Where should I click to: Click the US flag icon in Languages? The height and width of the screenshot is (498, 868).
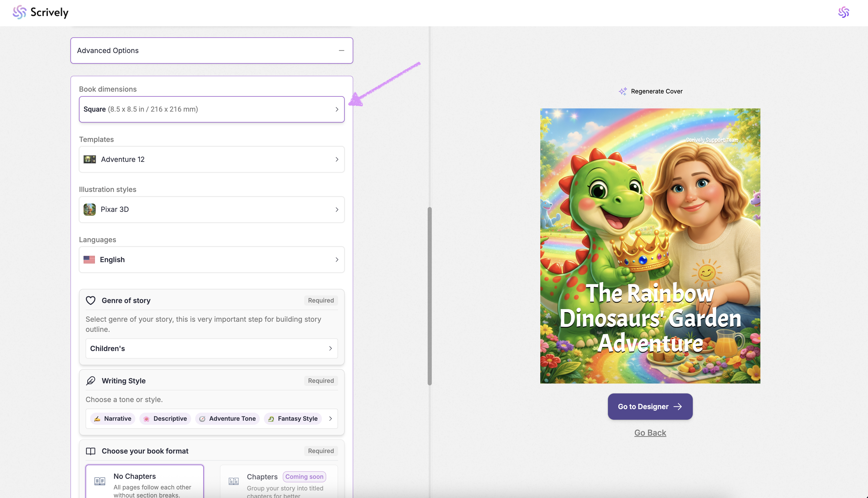click(x=89, y=260)
